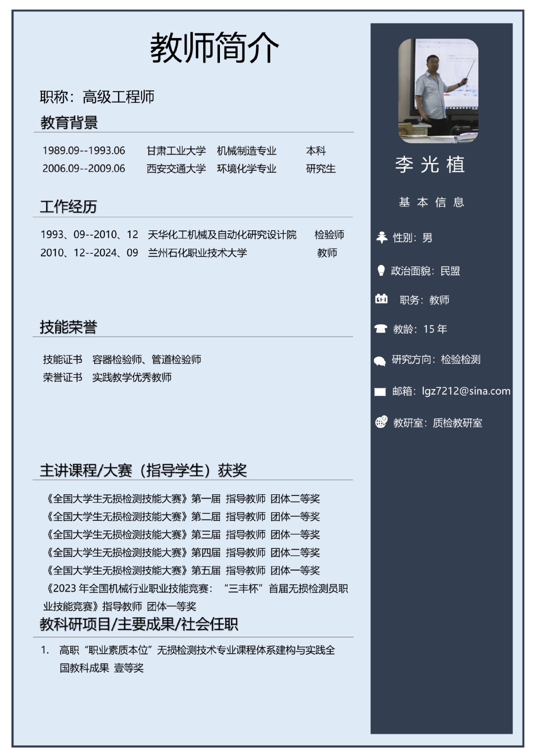This screenshot has height=756, width=534.
Task: Click the 工作经历 section heading
Action: pyautogui.click(x=68, y=206)
